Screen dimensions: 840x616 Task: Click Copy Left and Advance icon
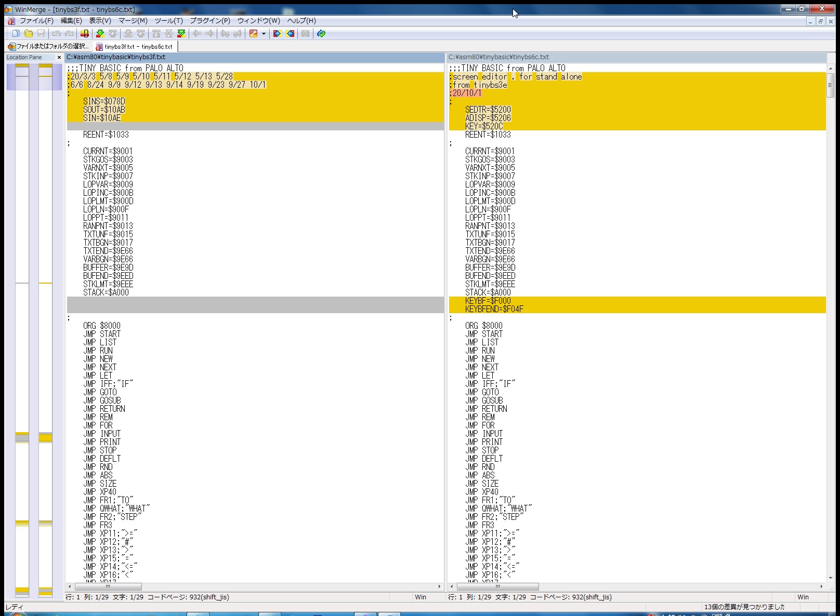tap(238, 34)
